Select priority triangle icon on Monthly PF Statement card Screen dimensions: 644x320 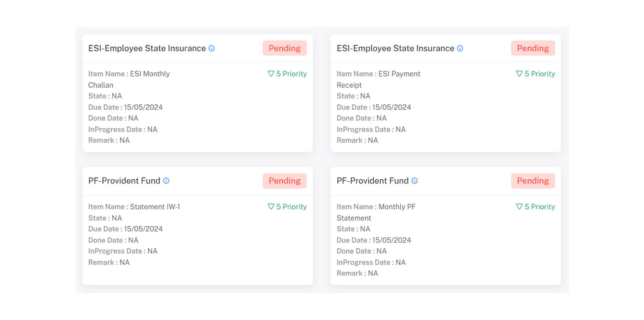(x=519, y=207)
